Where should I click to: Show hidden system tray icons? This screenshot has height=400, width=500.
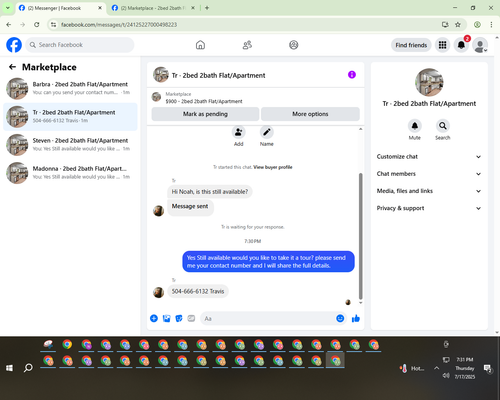click(436, 368)
